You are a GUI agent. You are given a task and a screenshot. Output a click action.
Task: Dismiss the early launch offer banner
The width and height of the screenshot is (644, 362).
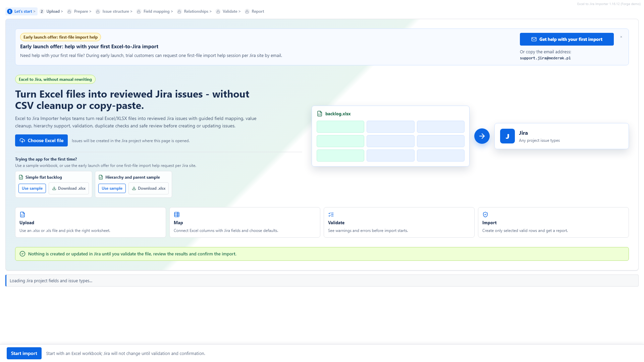click(621, 37)
